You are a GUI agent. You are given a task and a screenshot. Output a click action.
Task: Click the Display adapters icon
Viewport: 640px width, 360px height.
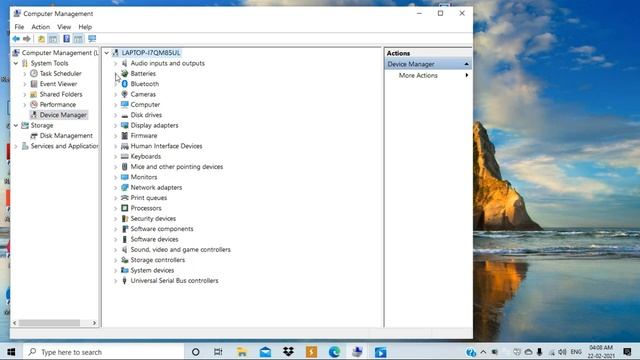tap(124, 125)
